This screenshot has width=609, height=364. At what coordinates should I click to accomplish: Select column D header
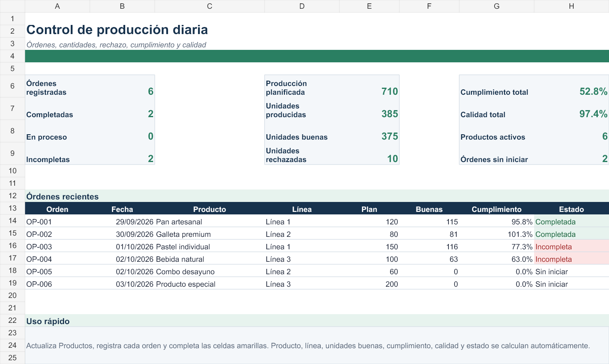[302, 6]
